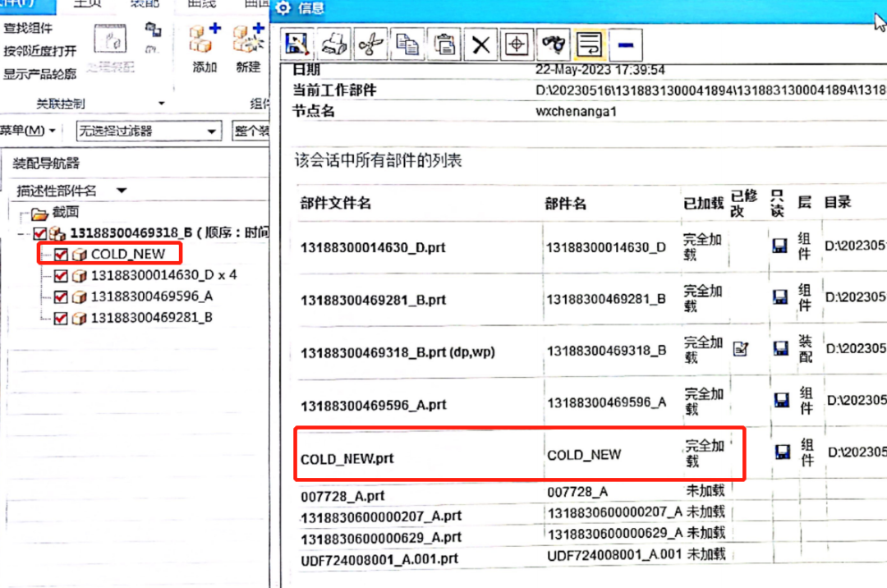Click 显示产品轮廓 command

click(x=40, y=74)
